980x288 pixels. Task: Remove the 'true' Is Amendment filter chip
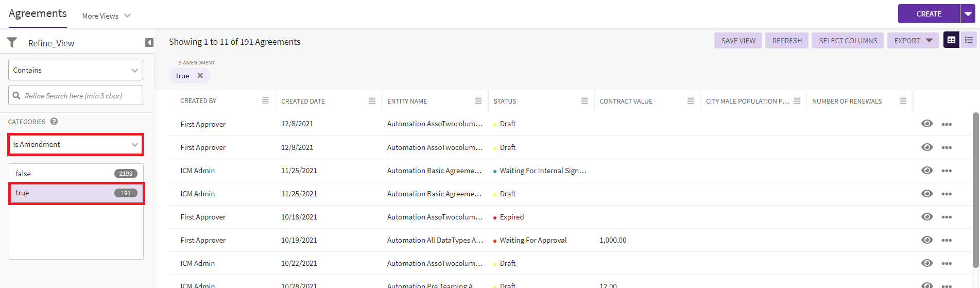200,76
